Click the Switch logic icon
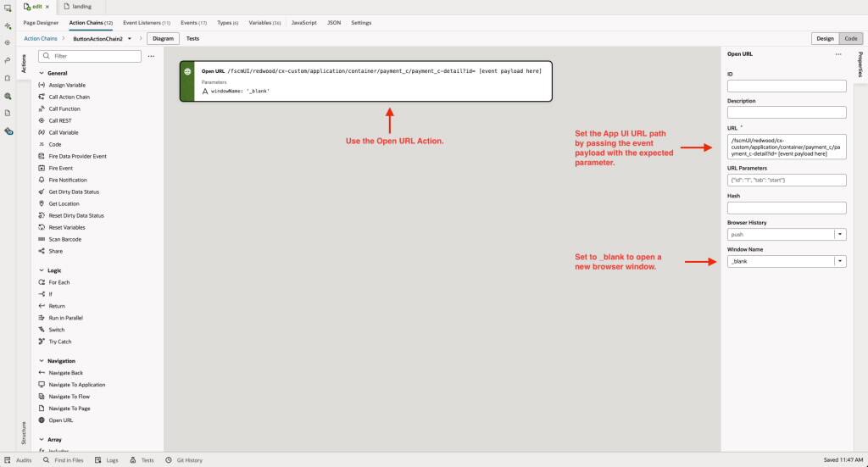868x467 pixels. coord(42,330)
